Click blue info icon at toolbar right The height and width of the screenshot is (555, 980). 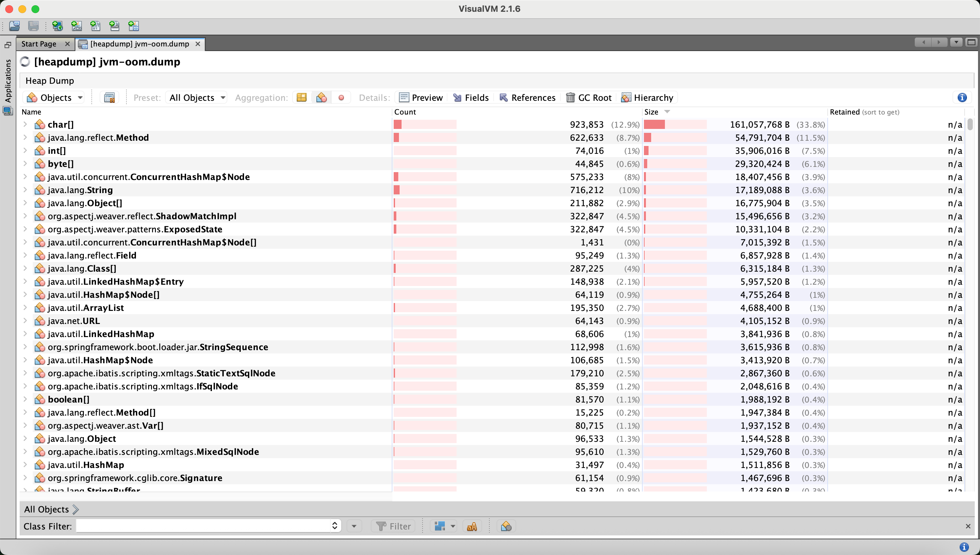962,98
